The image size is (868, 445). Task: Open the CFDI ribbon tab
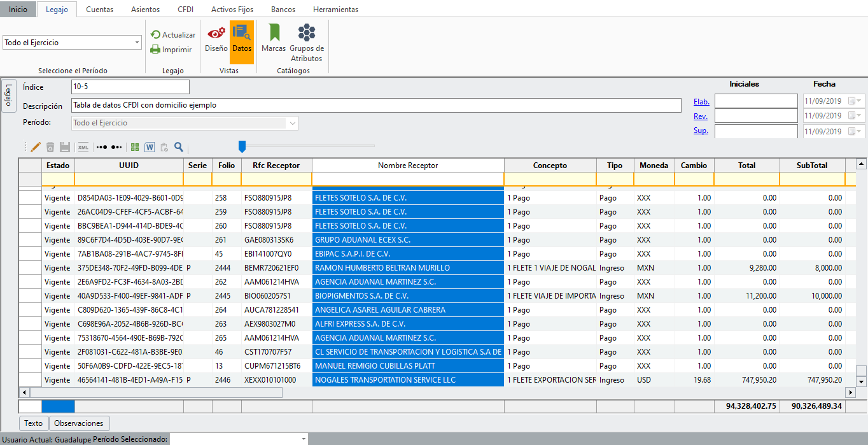pyautogui.click(x=185, y=10)
